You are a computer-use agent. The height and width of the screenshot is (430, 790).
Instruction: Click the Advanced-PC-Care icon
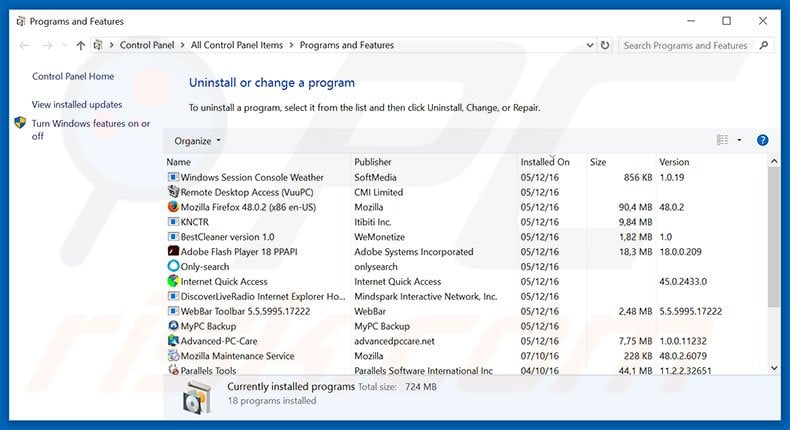[173, 341]
